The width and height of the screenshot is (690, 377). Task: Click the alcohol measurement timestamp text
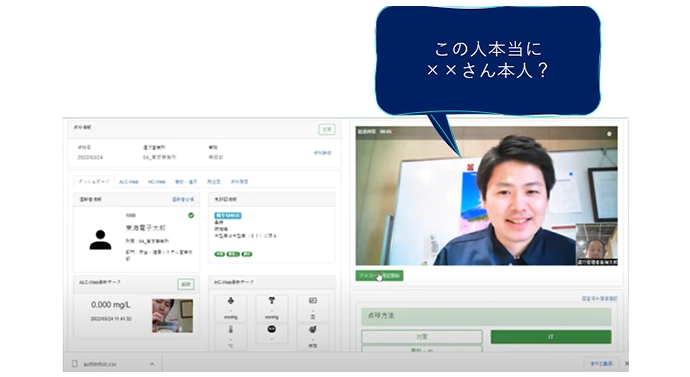[x=111, y=318]
